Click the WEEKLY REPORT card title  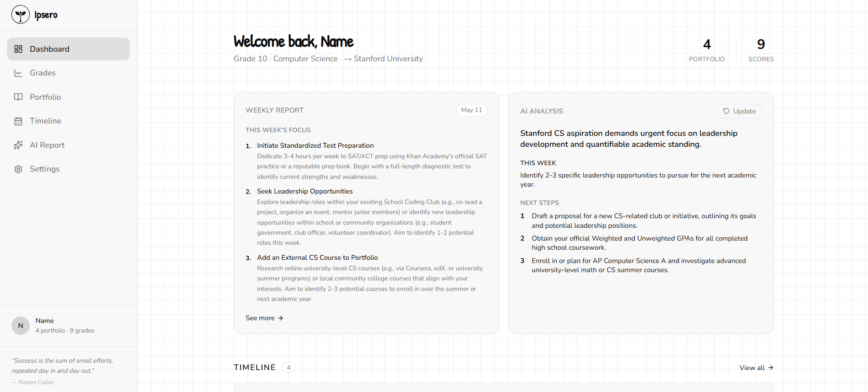[x=275, y=110]
